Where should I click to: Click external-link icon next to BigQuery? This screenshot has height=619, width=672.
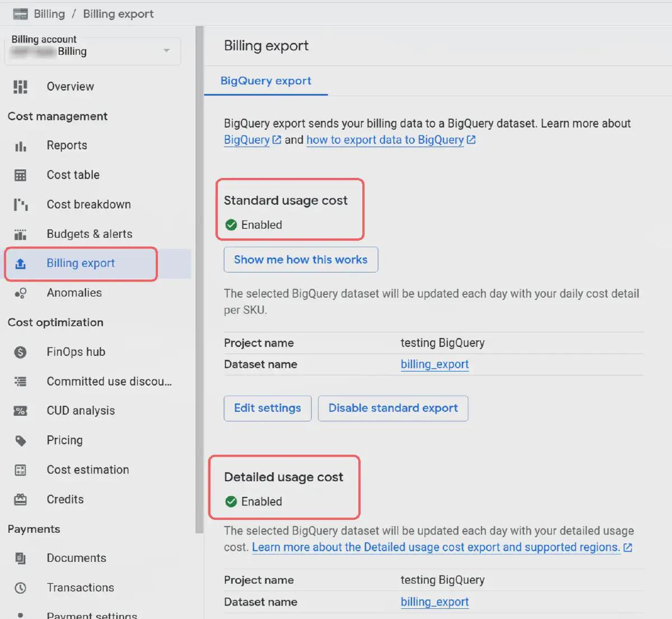277,140
